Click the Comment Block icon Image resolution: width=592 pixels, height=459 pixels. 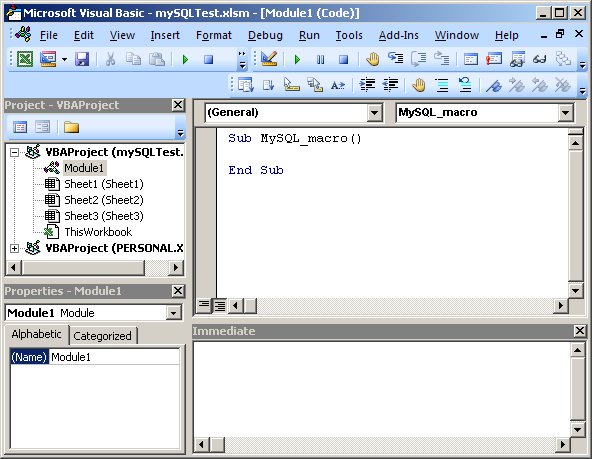pyautogui.click(x=442, y=85)
